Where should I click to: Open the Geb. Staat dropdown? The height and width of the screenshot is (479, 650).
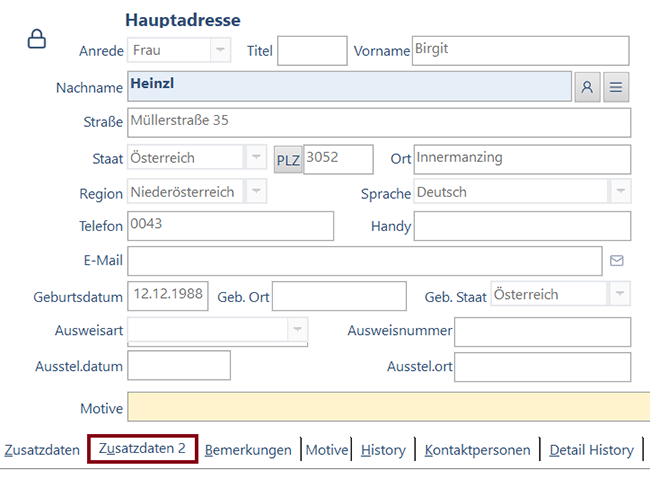coord(620,295)
